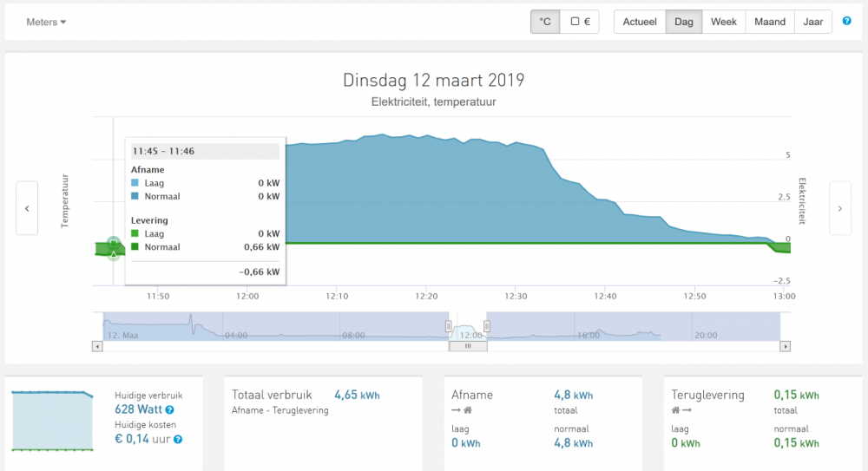Go to next day with right arrow
The height and width of the screenshot is (471, 868).
click(839, 208)
